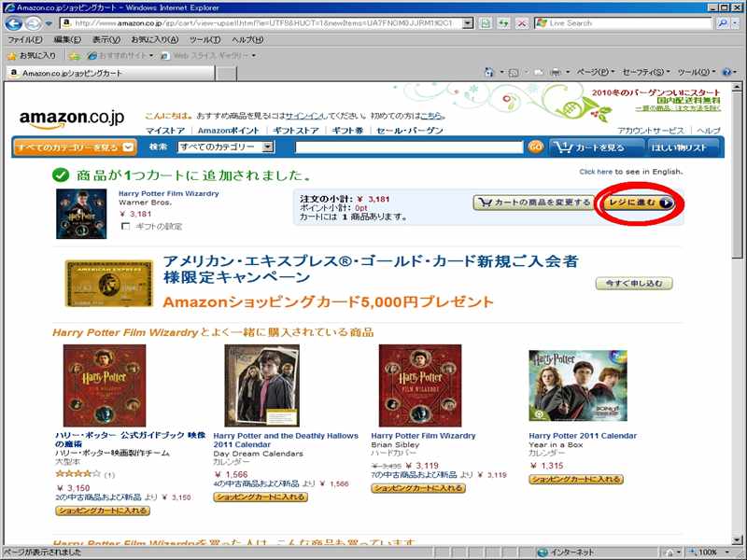Click the 今すぐ申し込む apply button
Viewport: 747px width, 560px height.
click(x=634, y=284)
